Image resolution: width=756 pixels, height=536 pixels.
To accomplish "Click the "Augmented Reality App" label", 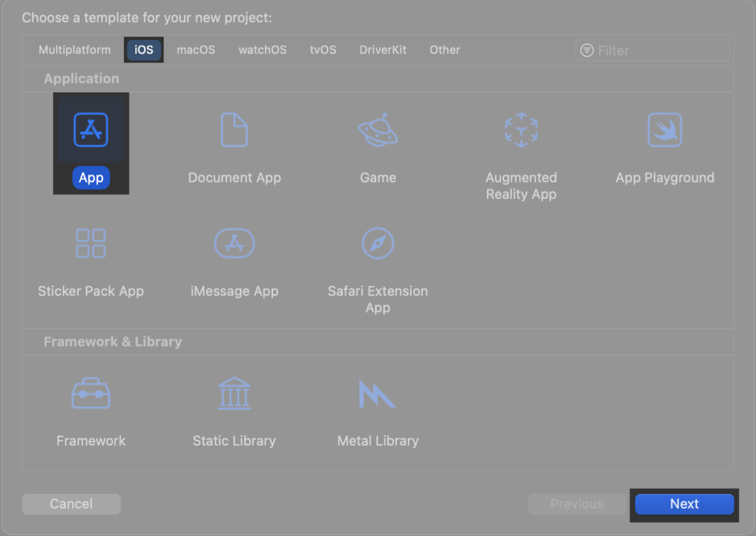I will pyautogui.click(x=521, y=186).
